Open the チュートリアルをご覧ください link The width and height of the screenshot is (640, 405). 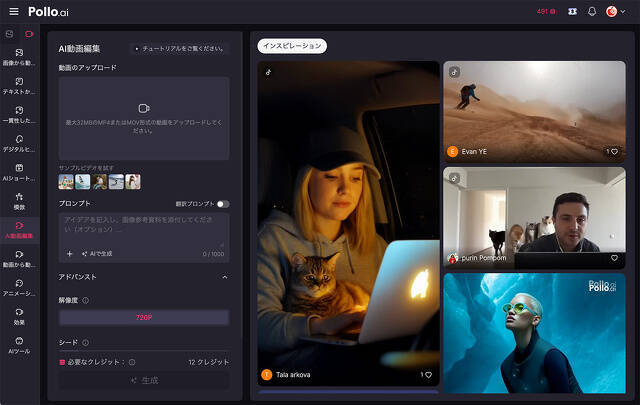tap(180, 48)
